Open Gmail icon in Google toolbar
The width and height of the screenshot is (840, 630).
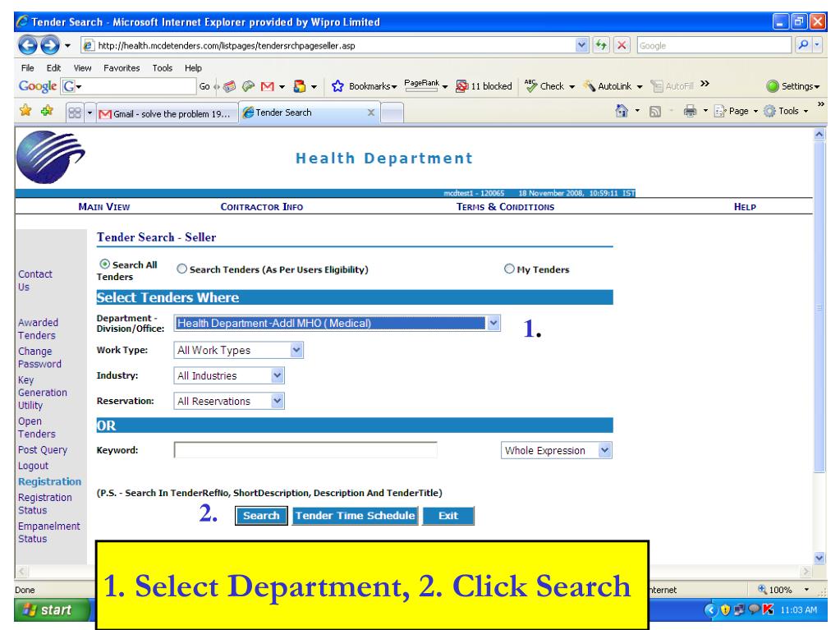coord(268,86)
